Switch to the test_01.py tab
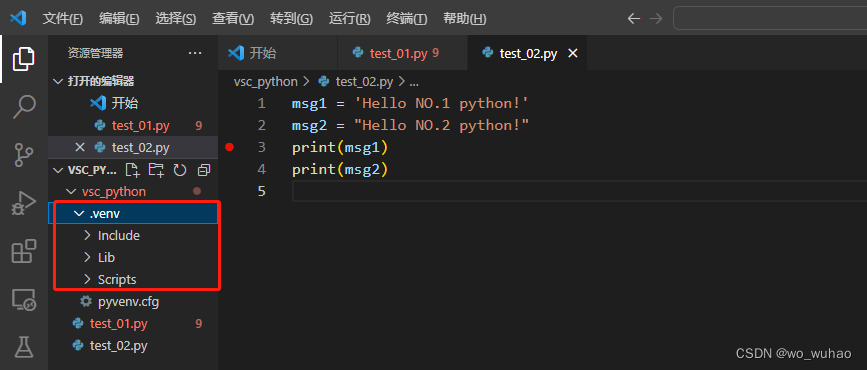The height and width of the screenshot is (370, 867). tap(396, 53)
